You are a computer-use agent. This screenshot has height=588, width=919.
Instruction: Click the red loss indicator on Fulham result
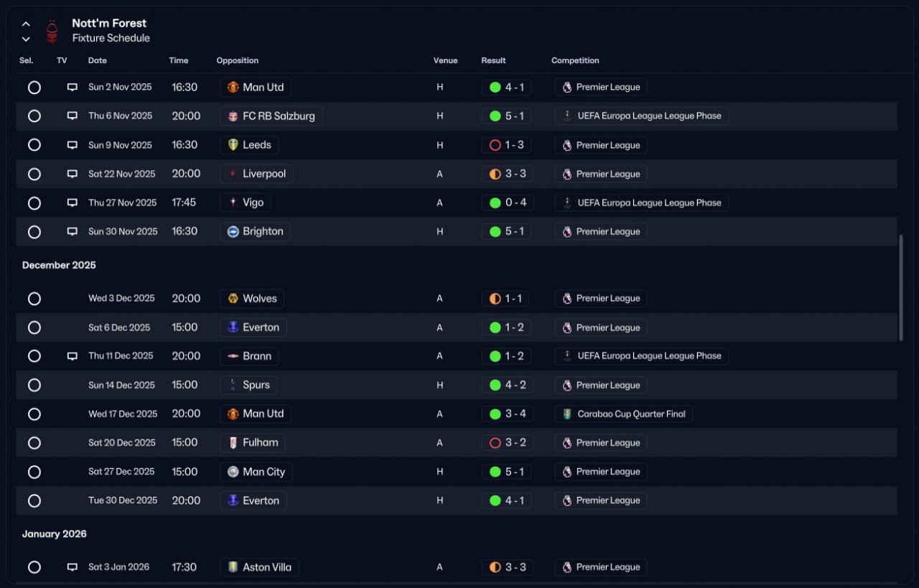pos(495,443)
